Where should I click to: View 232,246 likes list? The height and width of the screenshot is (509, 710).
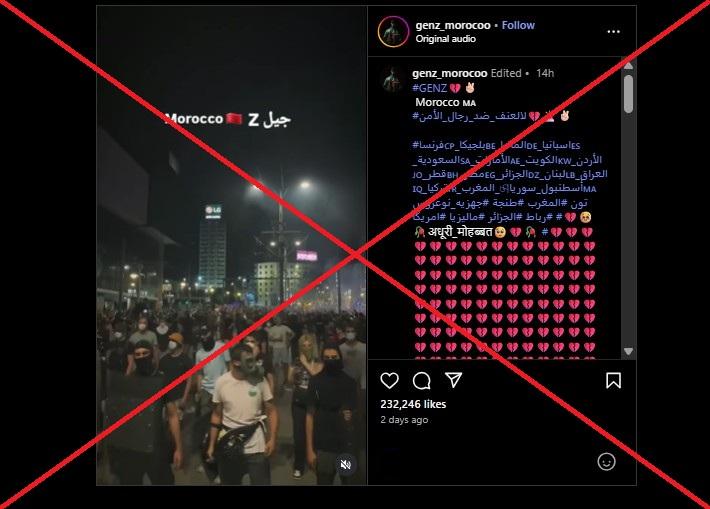[413, 404]
